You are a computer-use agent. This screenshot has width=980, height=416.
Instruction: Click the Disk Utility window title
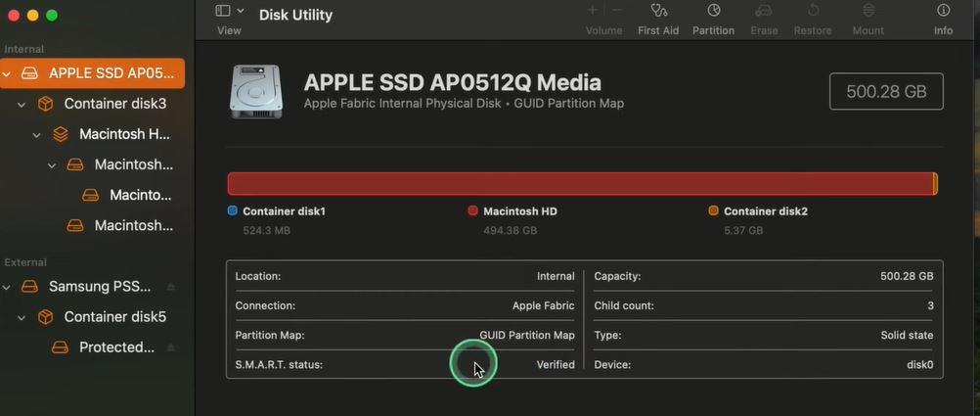click(x=295, y=15)
